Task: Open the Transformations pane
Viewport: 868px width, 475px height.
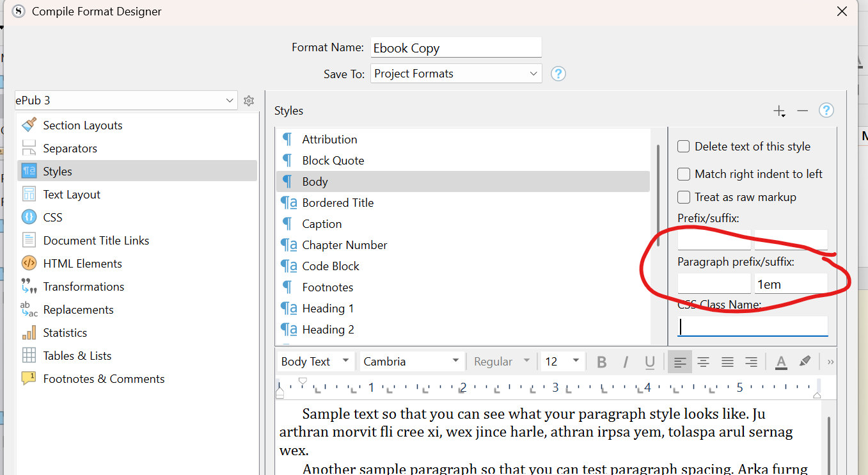Action: [x=136, y=287]
